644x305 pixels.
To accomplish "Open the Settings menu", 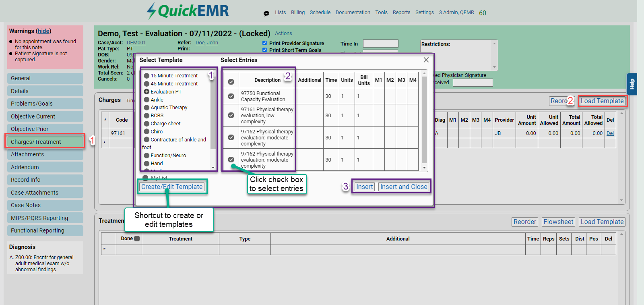I will coord(425,12).
